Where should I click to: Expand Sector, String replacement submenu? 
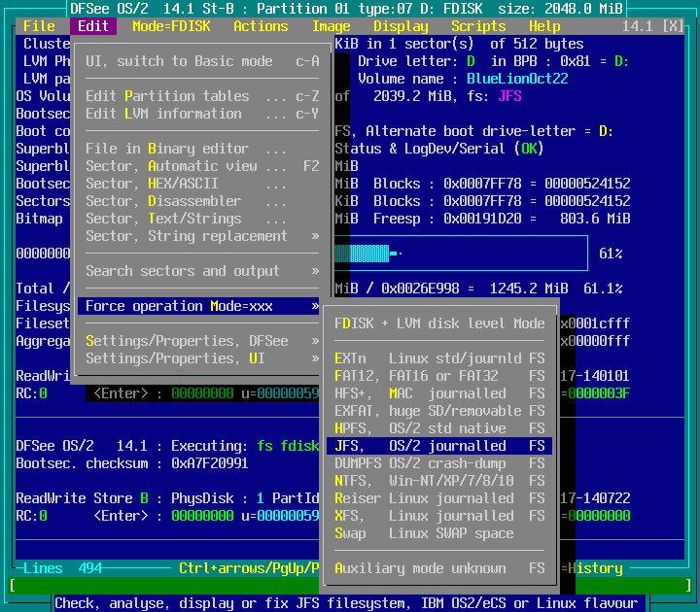(x=202, y=236)
